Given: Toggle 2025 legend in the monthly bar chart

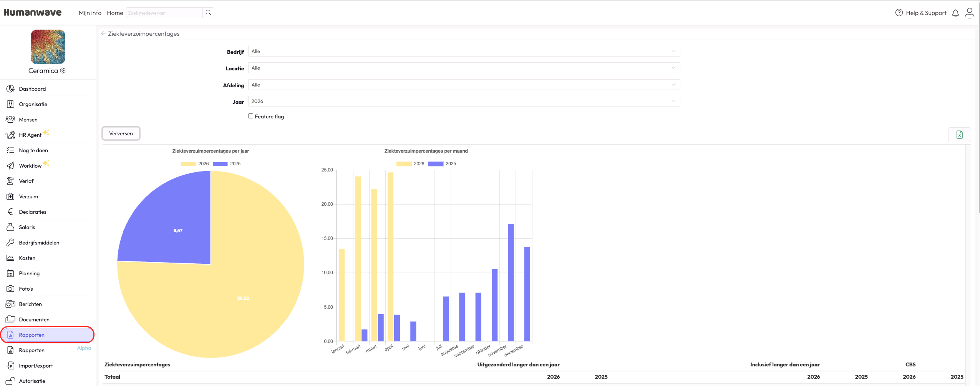Looking at the screenshot, I should [x=442, y=164].
